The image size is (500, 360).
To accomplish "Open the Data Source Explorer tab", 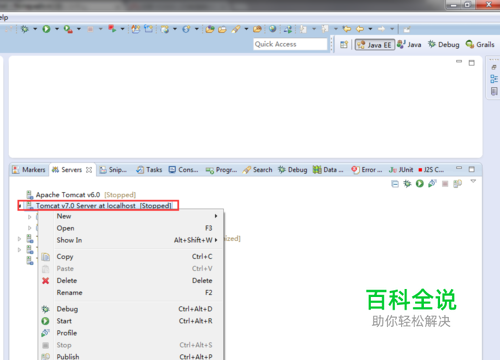I will pos(328,170).
